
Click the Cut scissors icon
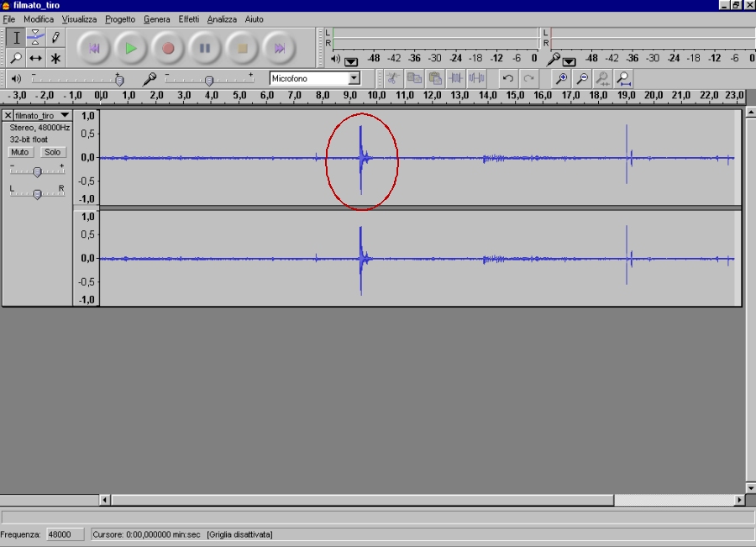(393, 78)
